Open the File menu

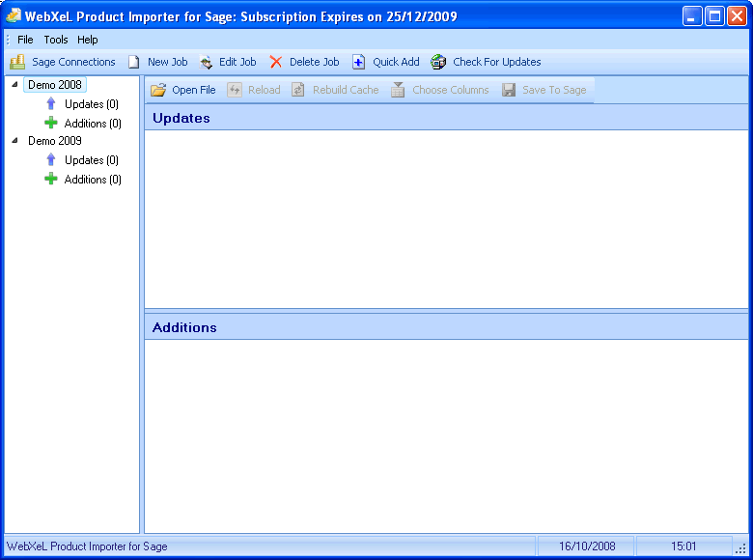(x=25, y=40)
